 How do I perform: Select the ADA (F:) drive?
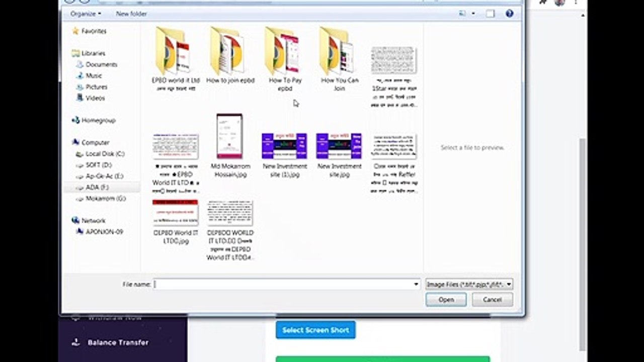click(92, 188)
